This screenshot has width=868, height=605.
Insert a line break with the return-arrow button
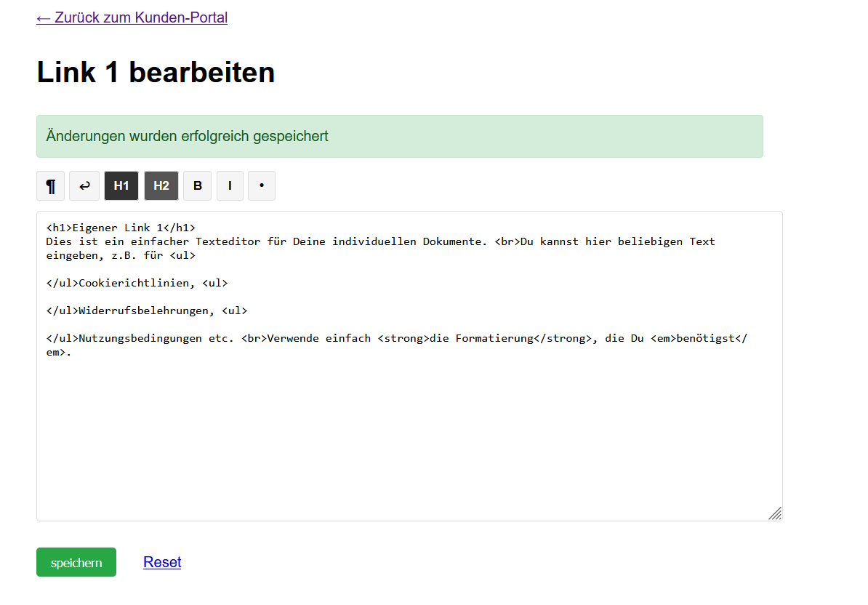click(84, 186)
